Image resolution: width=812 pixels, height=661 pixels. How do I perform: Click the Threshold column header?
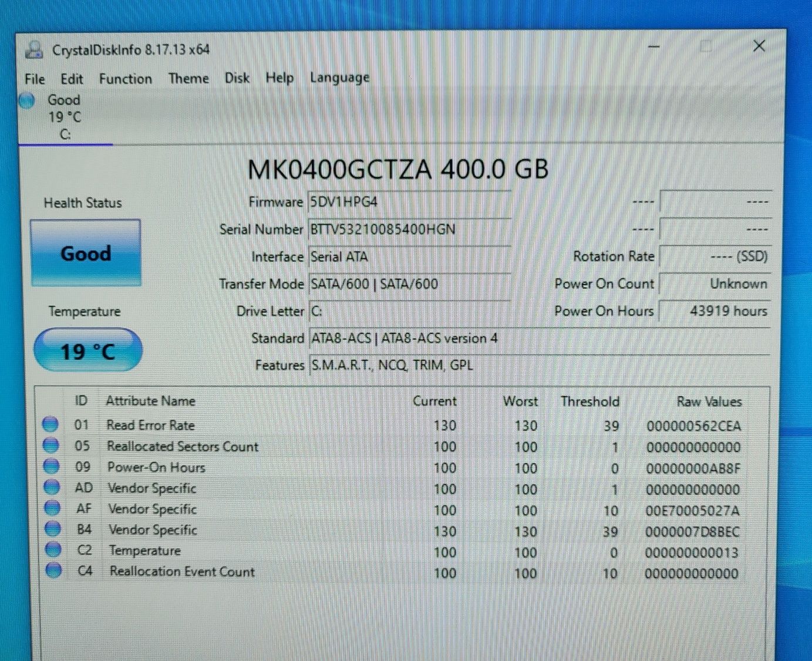590,402
